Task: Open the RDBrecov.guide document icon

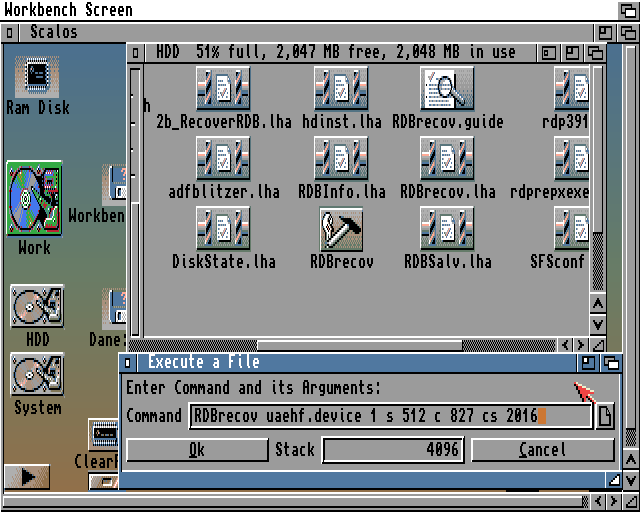Action: (447, 90)
